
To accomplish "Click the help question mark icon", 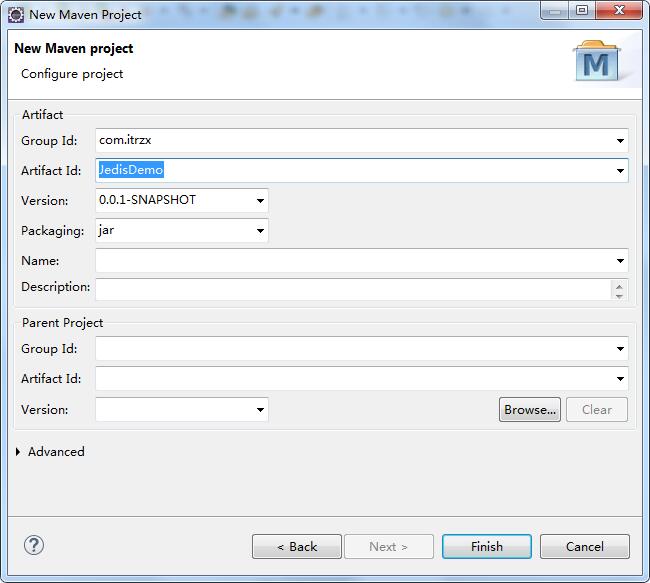I will pyautogui.click(x=34, y=545).
